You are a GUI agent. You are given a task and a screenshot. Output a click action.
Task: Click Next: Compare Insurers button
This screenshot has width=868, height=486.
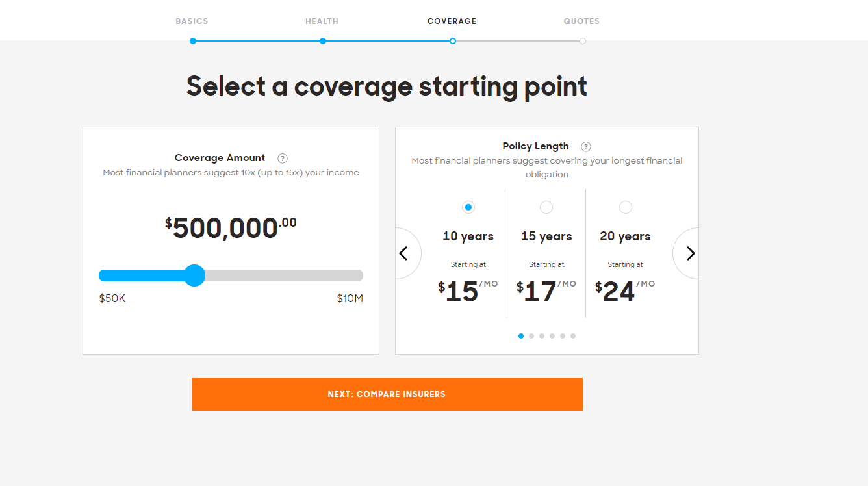(x=387, y=394)
